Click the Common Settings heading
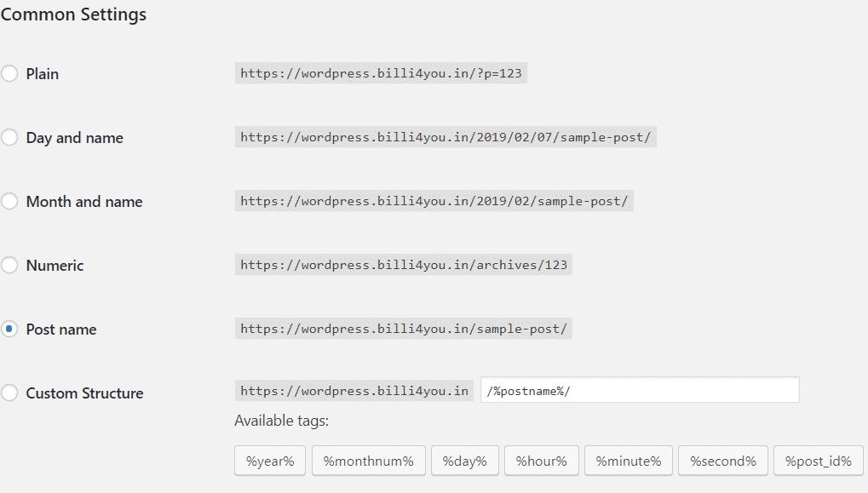The image size is (868, 493). coord(73,14)
